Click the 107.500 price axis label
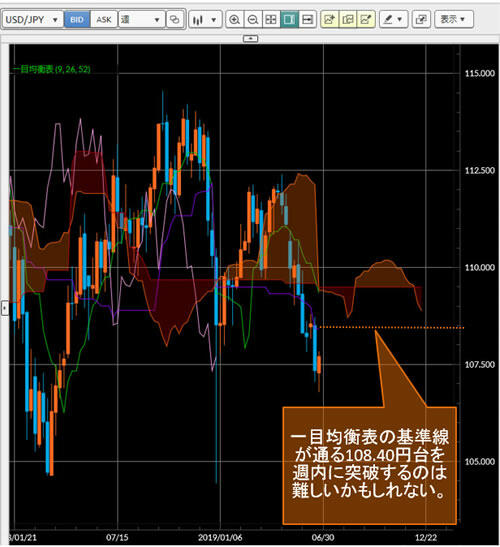The image size is (500, 547). (x=480, y=365)
